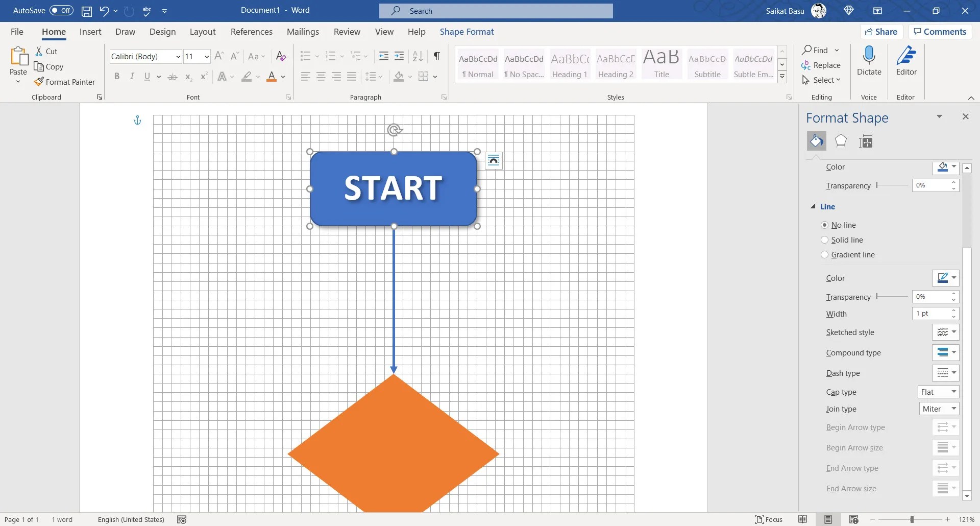
Task: Toggle paragraph marks display
Action: 437,56
